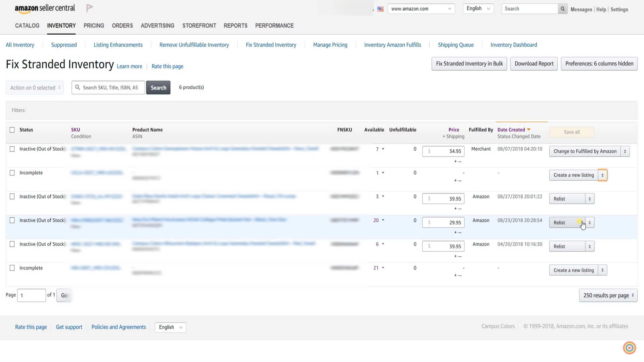Open the Inventory Dashboard tab
Image resolution: width=644 pixels, height=362 pixels.
pyautogui.click(x=514, y=45)
